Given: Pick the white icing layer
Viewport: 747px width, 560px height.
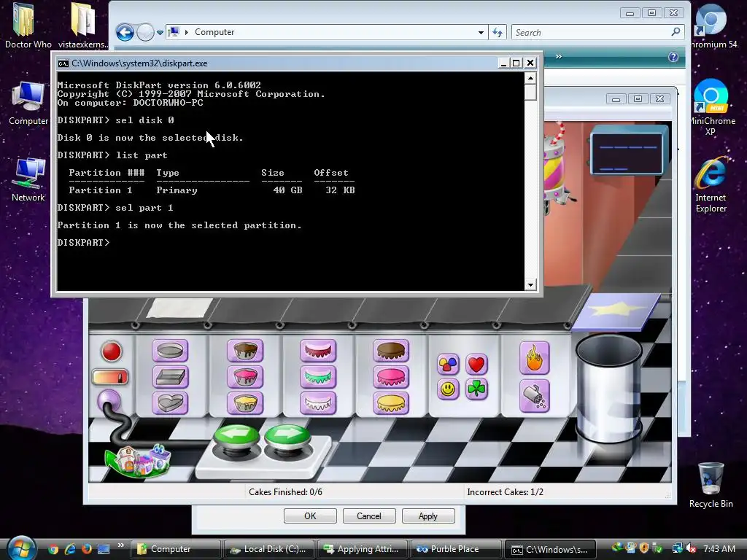Looking at the screenshot, I should [318, 403].
